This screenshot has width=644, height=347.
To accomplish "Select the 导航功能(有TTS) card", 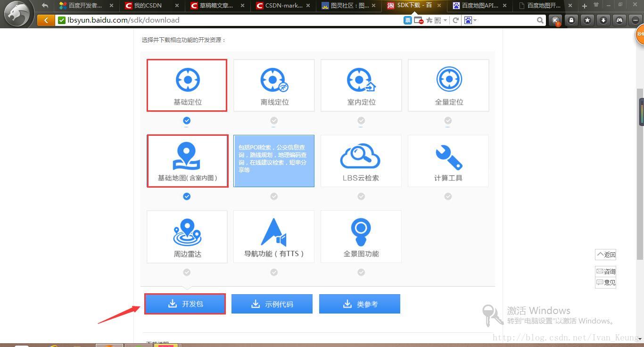I will pyautogui.click(x=274, y=237).
